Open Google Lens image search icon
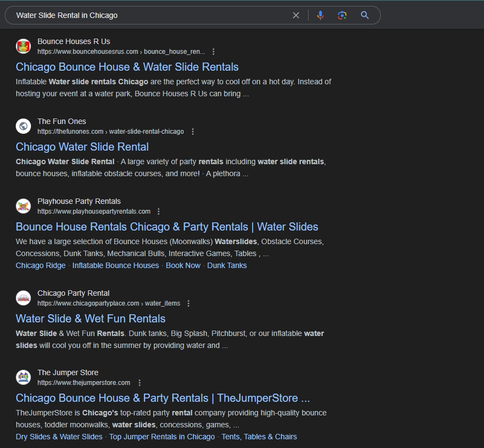The image size is (484, 448). coord(342,15)
